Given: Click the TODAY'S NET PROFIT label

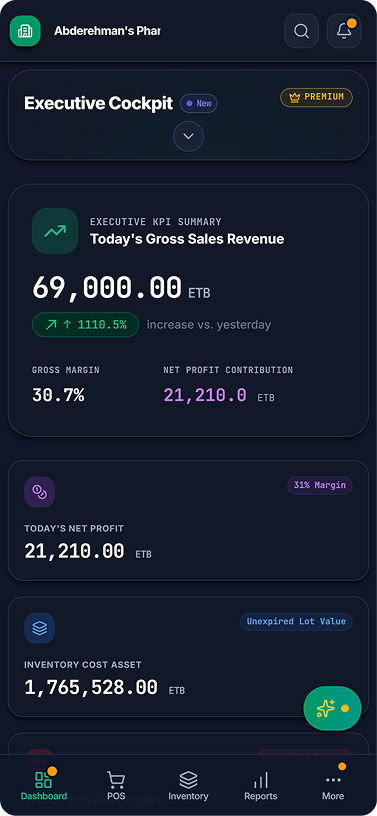Looking at the screenshot, I should (x=74, y=528).
